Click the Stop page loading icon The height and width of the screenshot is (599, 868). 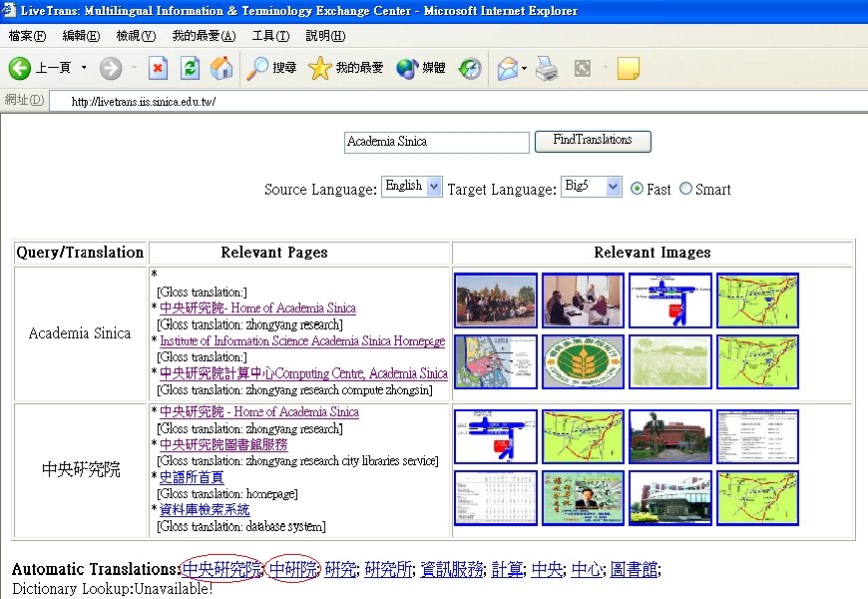pos(158,68)
